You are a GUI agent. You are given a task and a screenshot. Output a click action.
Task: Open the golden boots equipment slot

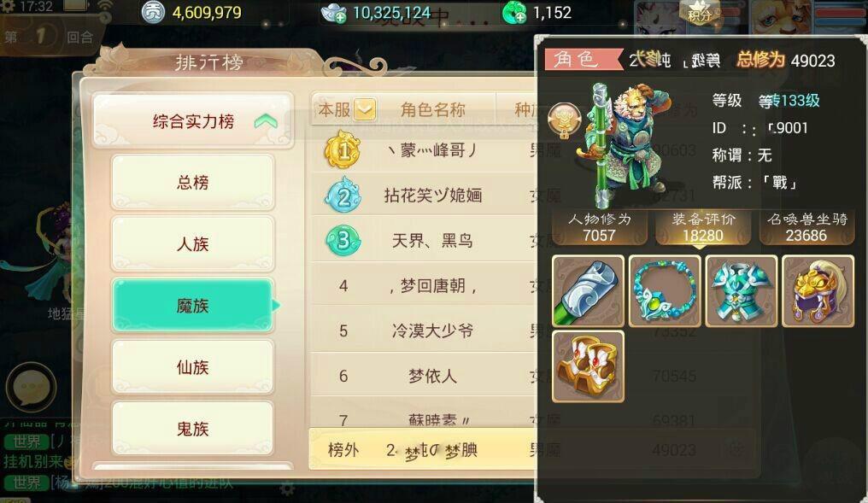tap(588, 366)
